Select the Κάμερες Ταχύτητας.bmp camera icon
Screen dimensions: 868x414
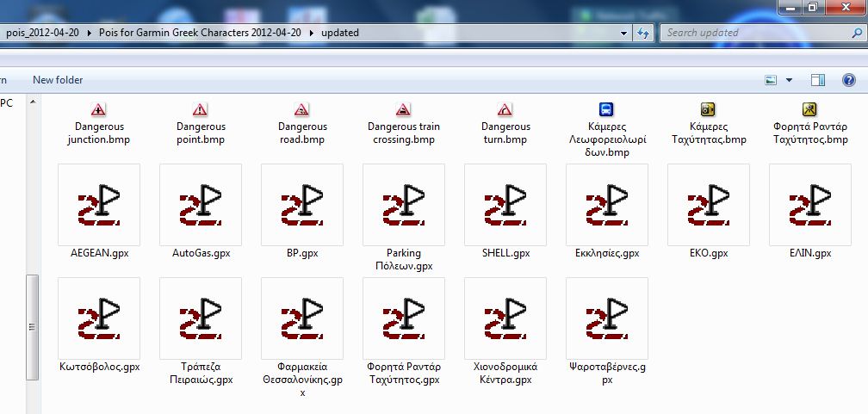(708, 109)
